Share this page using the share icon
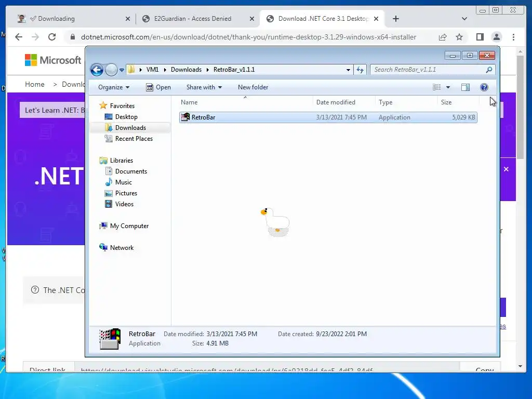This screenshot has width=532, height=399. coord(443,37)
